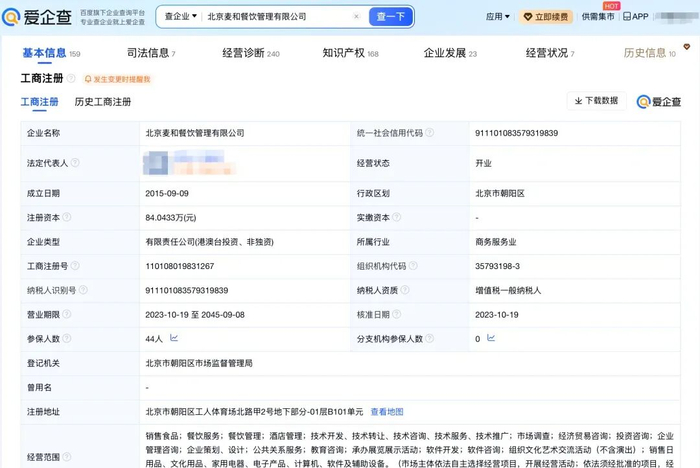
Task: Open the trend chart icon beside 分支机构参保人数 value 0
Action: [491, 338]
